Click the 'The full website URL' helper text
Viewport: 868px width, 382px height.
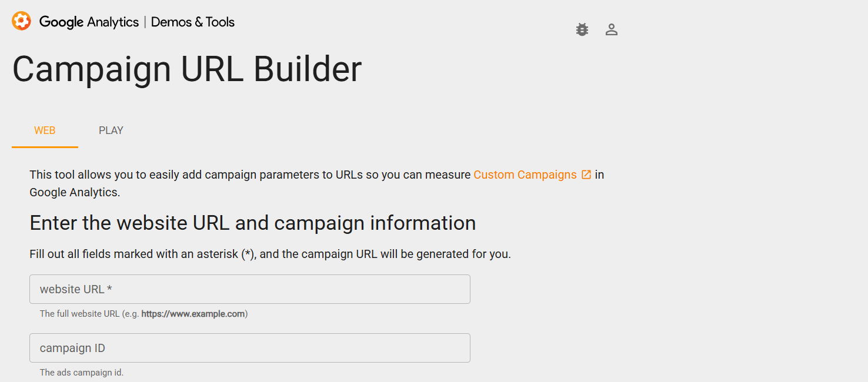pos(79,314)
